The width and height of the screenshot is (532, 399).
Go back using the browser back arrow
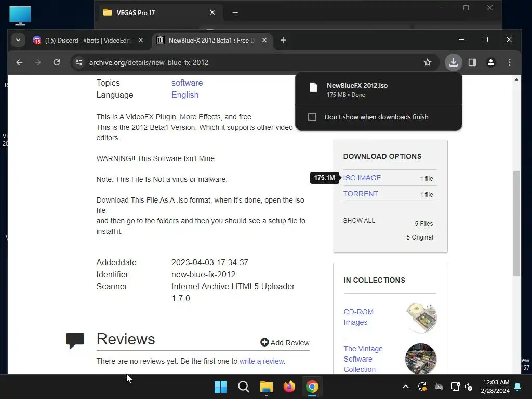pyautogui.click(x=19, y=62)
